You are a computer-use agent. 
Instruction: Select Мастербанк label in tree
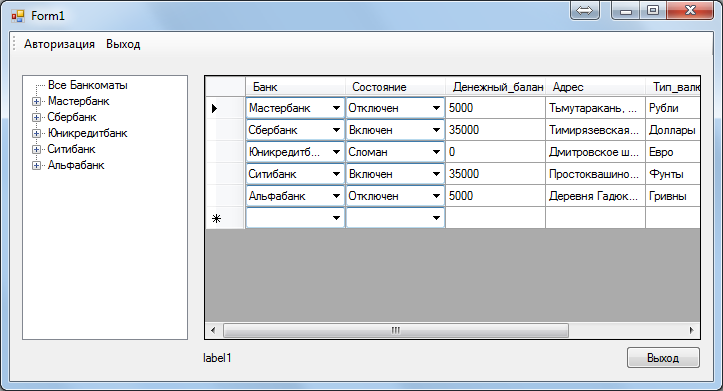78,101
